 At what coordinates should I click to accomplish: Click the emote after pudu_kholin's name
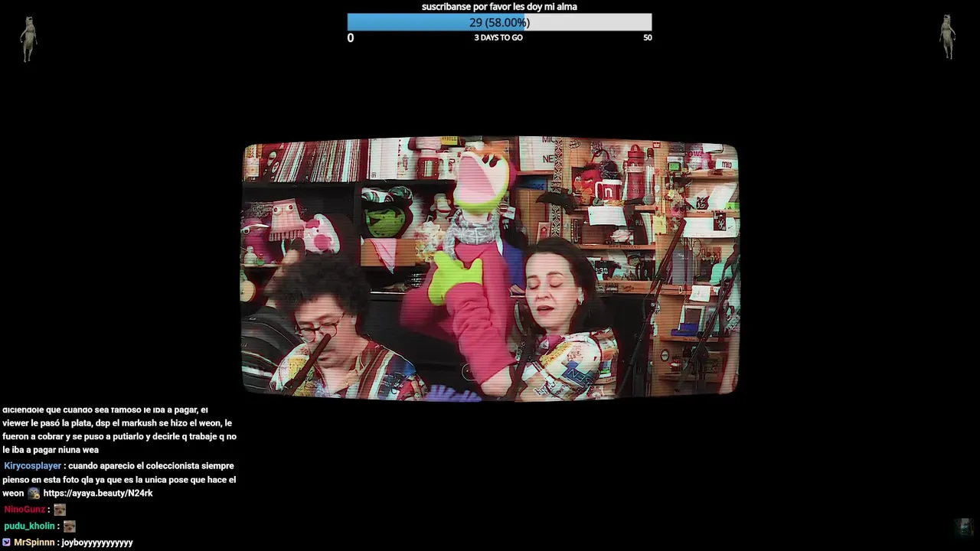(x=70, y=527)
